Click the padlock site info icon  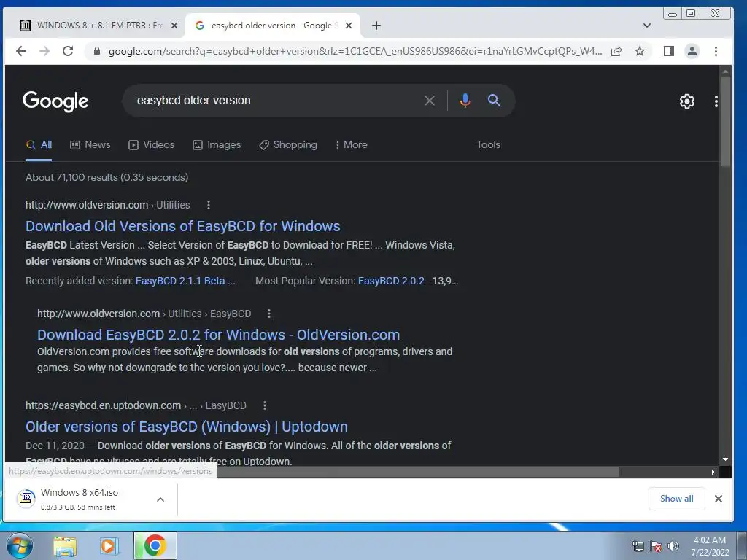[x=97, y=51]
